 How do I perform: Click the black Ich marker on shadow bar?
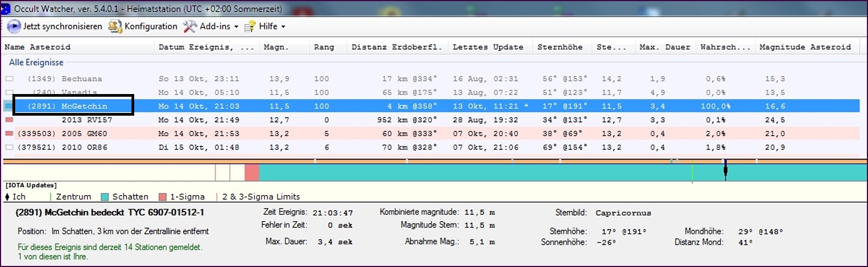pyautogui.click(x=725, y=171)
